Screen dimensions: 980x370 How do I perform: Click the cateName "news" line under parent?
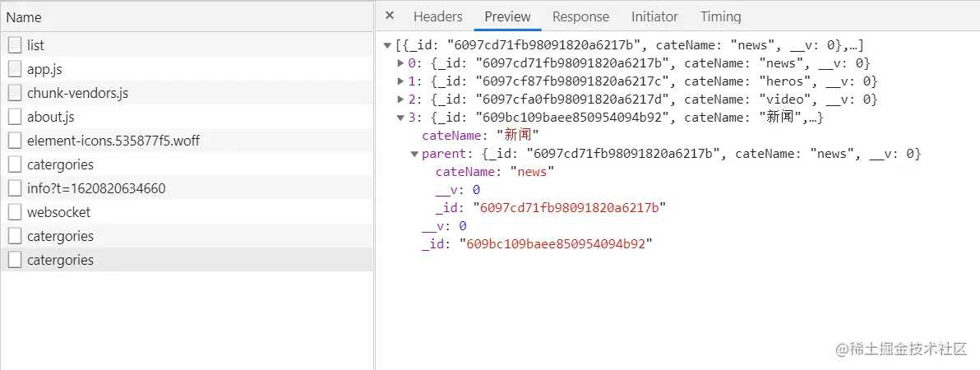click(x=495, y=172)
